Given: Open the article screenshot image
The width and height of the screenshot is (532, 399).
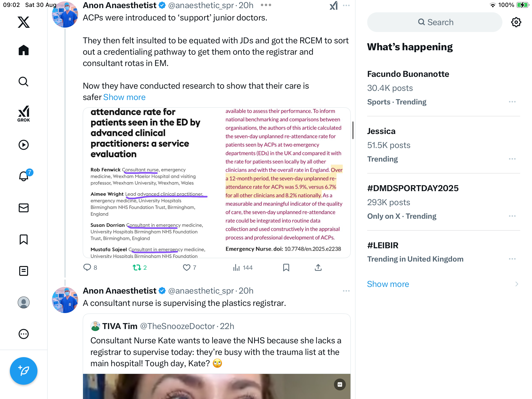Looking at the screenshot, I should (217, 183).
